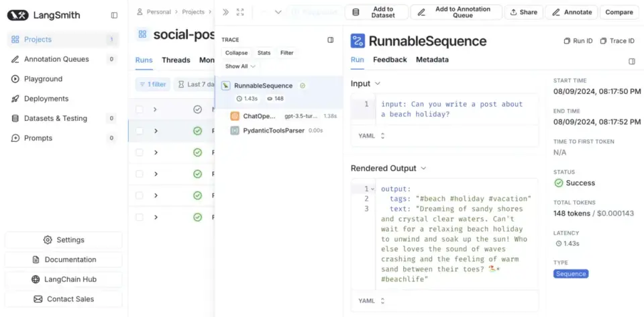Open the Show All dropdown
Viewport: 644px width, 317px height.
coord(240,66)
